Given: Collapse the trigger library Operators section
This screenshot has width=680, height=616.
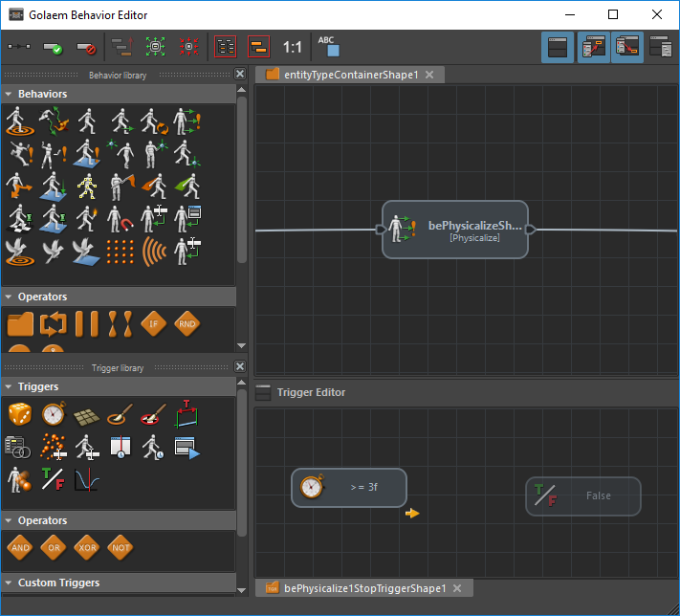Looking at the screenshot, I should pyautogui.click(x=9, y=520).
